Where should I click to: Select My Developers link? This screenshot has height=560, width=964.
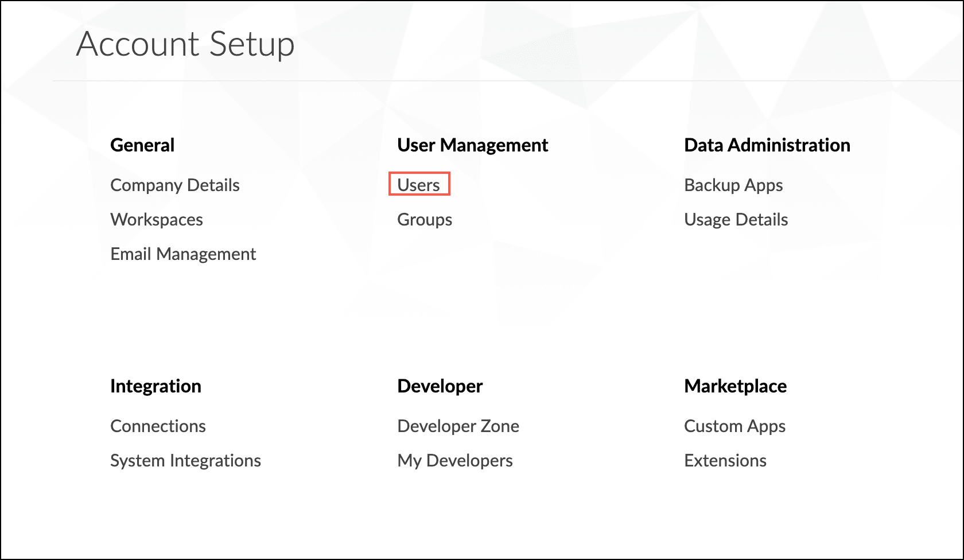click(455, 461)
